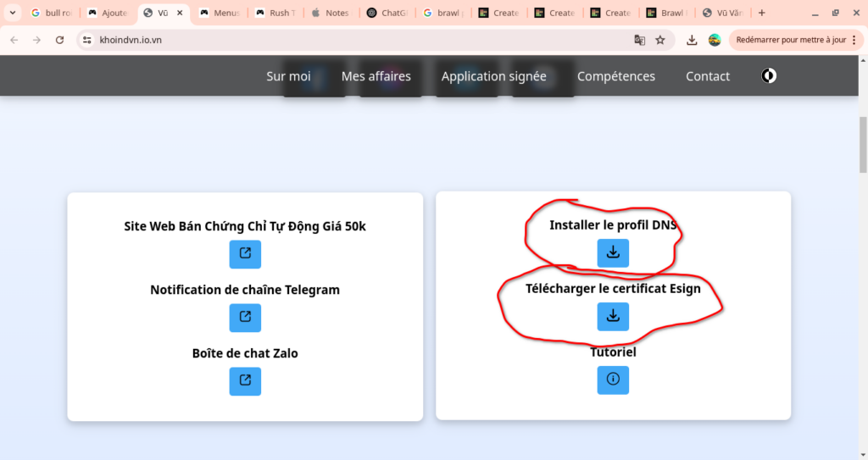Navigate to Contact link
868x460 pixels.
tap(708, 76)
